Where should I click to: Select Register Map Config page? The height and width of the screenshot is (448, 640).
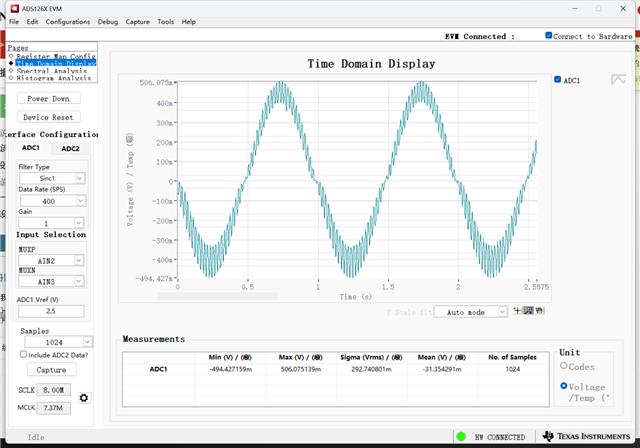[x=56, y=56]
